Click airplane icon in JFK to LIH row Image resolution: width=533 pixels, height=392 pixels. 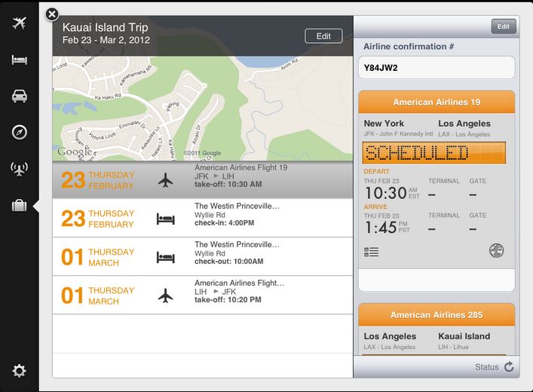tap(166, 180)
